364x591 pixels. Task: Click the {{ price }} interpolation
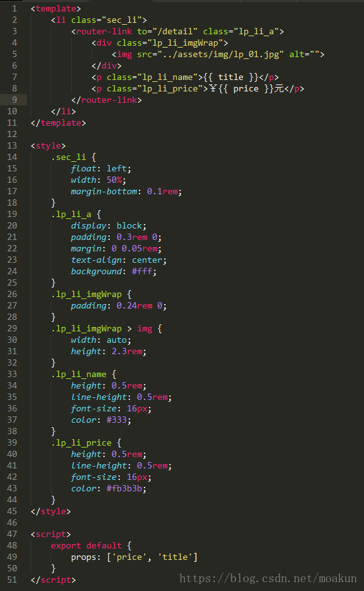click(246, 89)
